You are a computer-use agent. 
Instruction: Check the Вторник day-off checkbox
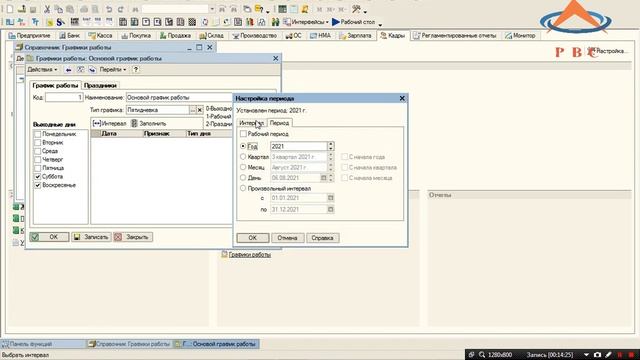pos(38,142)
